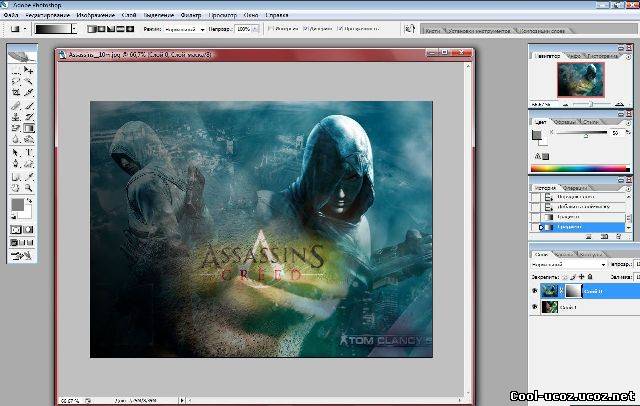Select the Eraser tool
Viewport: 640px width, 406px height.
coord(16,128)
